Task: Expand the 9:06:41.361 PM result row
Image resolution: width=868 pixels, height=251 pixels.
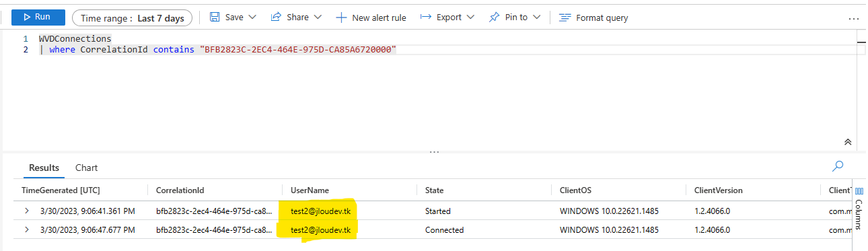Action: tap(27, 211)
